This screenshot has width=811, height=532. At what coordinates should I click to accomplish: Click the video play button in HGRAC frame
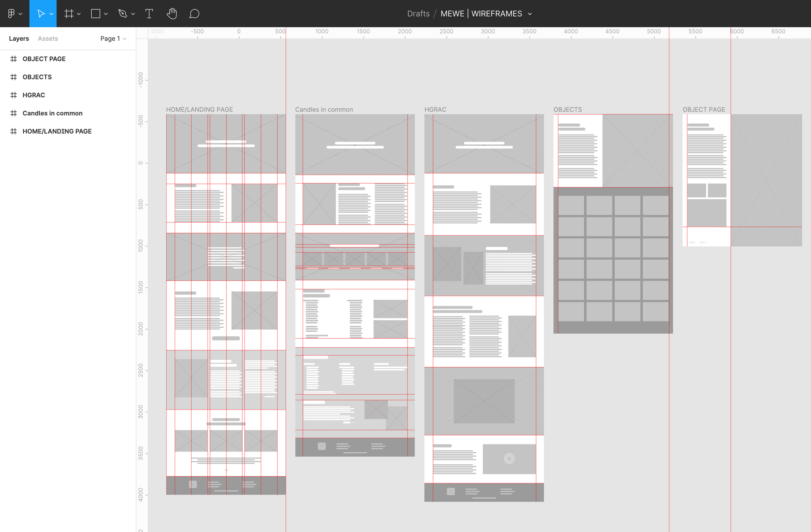(x=509, y=458)
